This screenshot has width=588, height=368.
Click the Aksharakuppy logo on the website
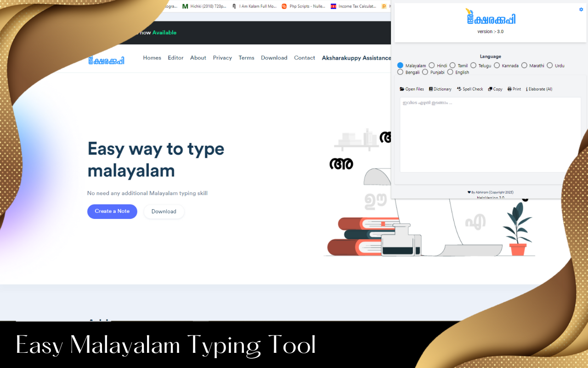coord(106,60)
